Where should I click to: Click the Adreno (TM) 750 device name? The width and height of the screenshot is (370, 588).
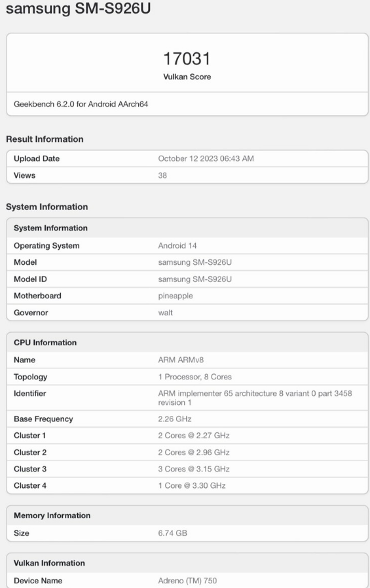point(187,581)
